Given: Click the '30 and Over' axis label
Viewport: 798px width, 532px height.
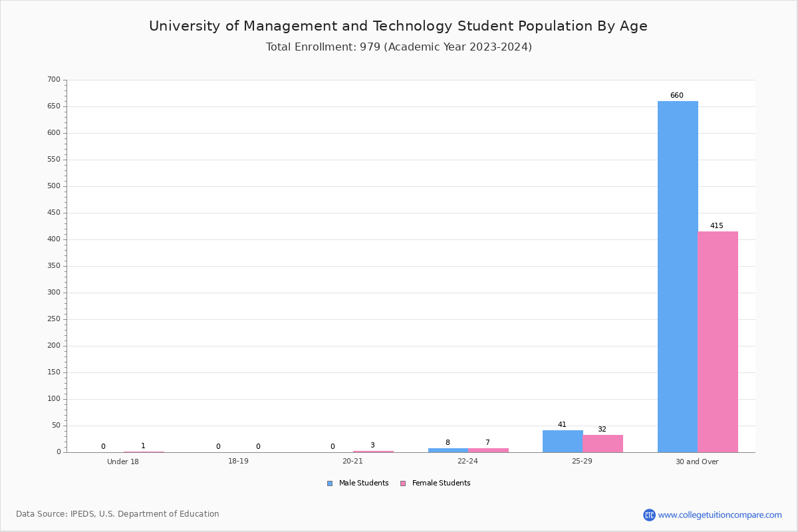Looking at the screenshot, I should [697, 462].
